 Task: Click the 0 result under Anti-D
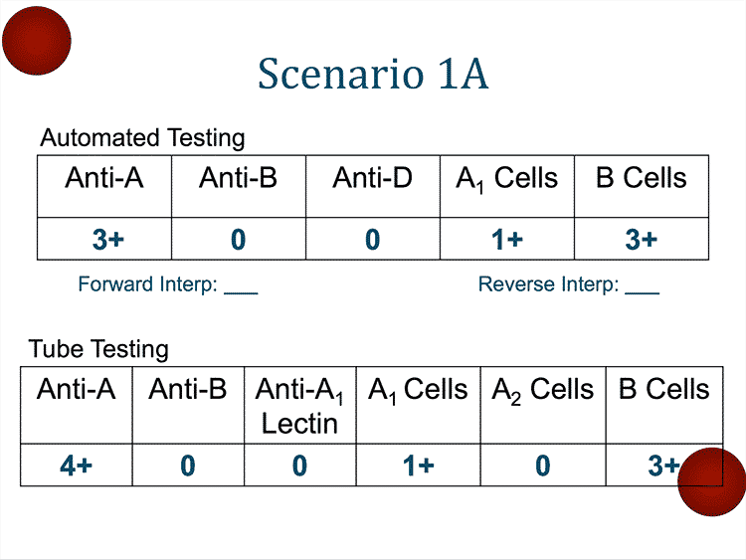(372, 240)
